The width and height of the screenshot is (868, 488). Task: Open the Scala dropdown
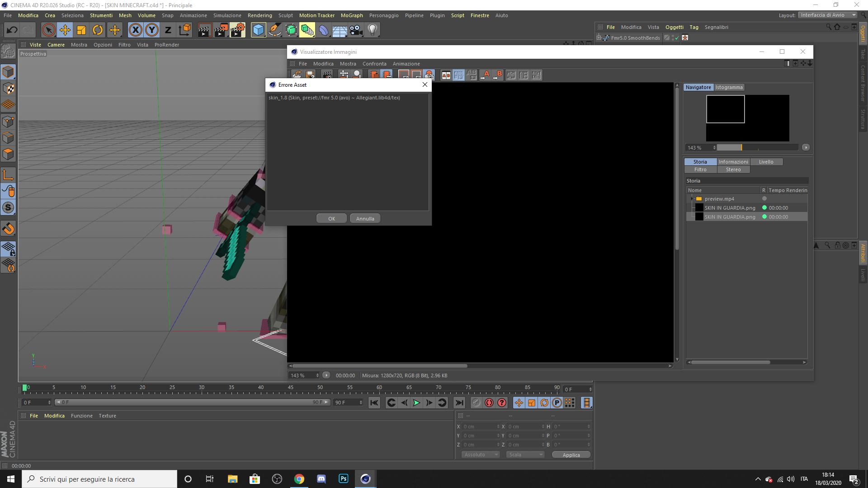[525, 455]
